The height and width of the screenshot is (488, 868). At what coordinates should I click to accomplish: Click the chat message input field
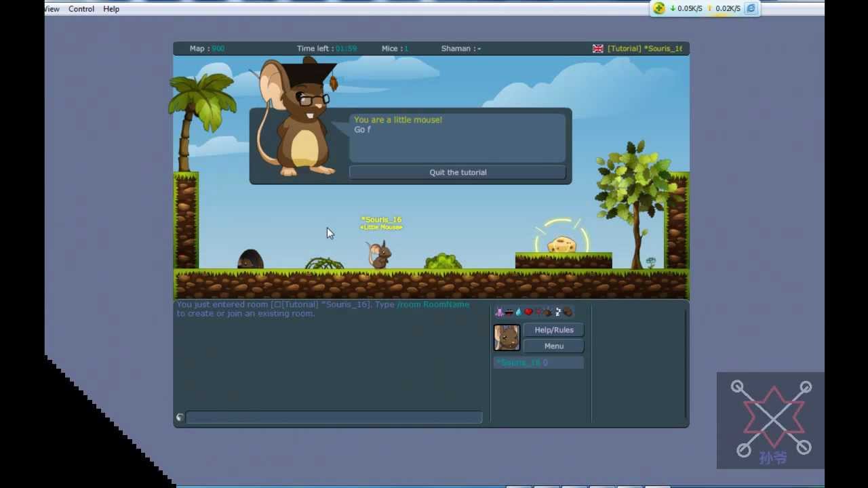pos(334,418)
